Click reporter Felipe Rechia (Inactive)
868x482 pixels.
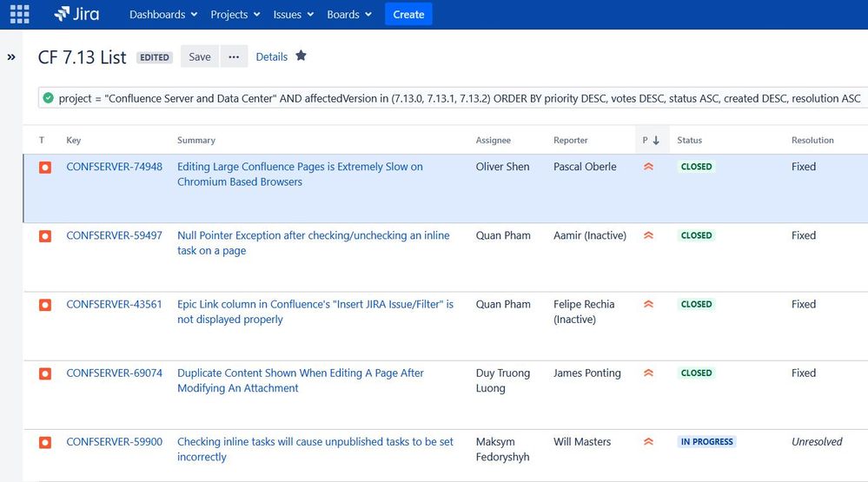[x=584, y=312]
